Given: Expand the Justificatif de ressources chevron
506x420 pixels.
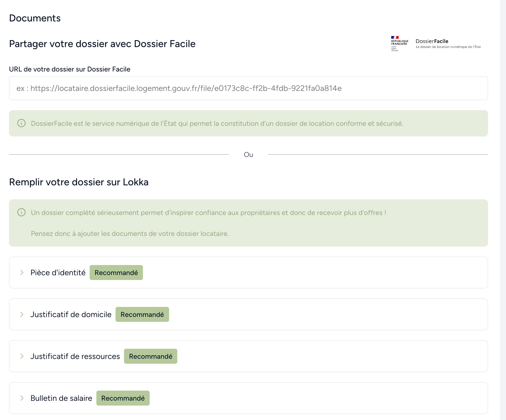Looking at the screenshot, I should coord(22,356).
